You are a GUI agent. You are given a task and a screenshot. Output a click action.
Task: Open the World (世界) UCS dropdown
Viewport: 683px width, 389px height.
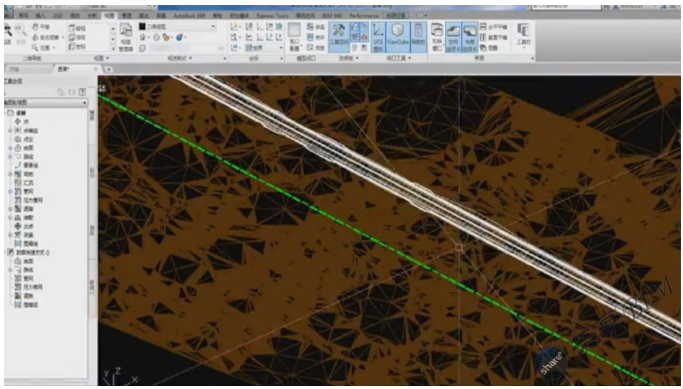[264, 48]
